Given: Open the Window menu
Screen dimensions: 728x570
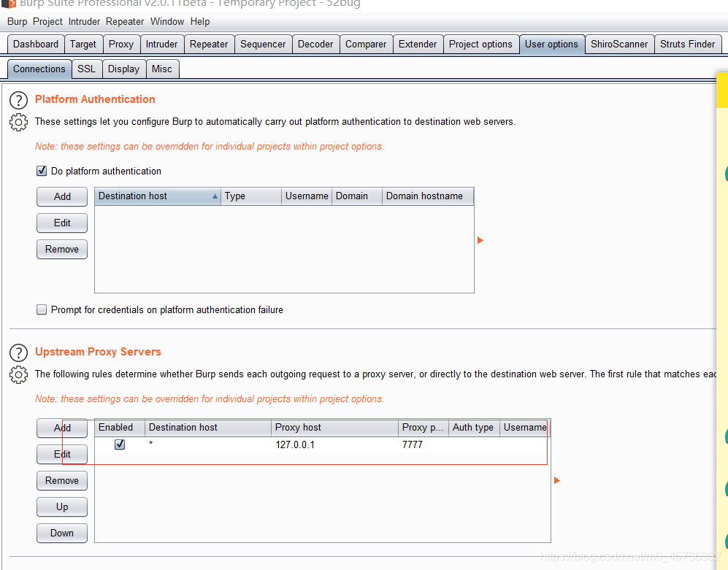Looking at the screenshot, I should 167,21.
